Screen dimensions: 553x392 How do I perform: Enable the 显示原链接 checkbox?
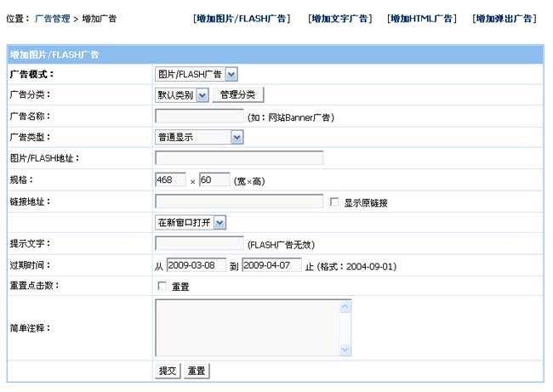click(x=334, y=202)
